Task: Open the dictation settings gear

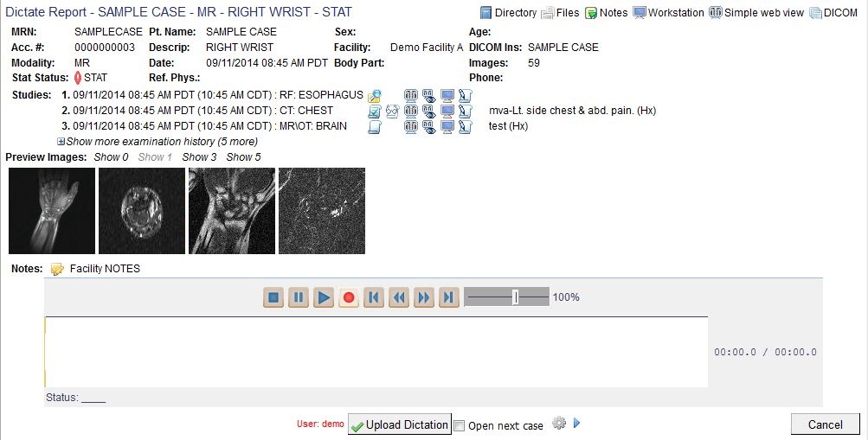Action: [559, 424]
